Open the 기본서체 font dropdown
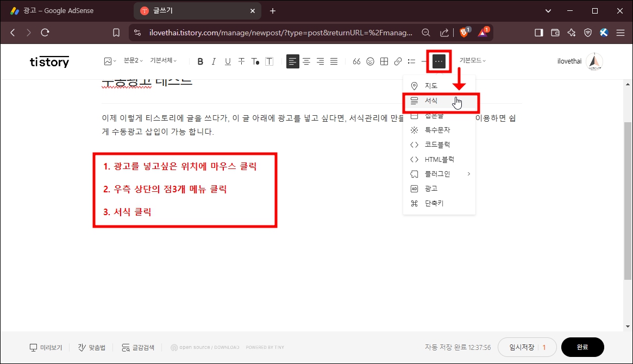 pyautogui.click(x=164, y=60)
